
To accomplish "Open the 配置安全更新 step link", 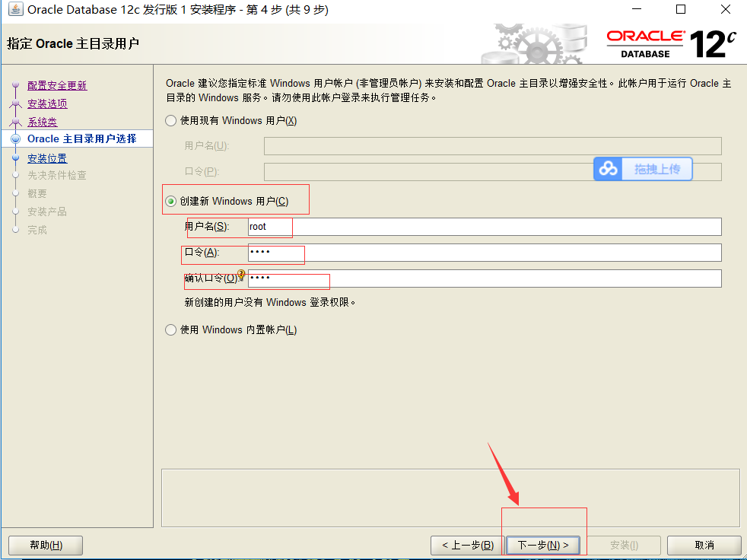I will pyautogui.click(x=57, y=85).
